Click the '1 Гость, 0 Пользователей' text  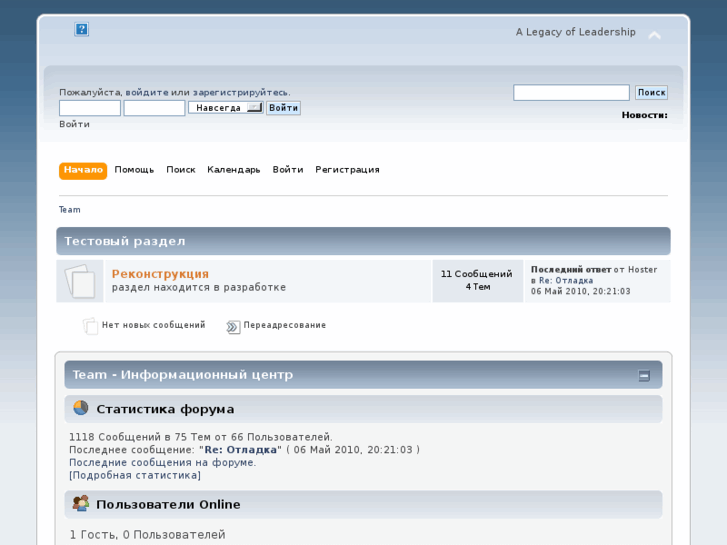147,535
